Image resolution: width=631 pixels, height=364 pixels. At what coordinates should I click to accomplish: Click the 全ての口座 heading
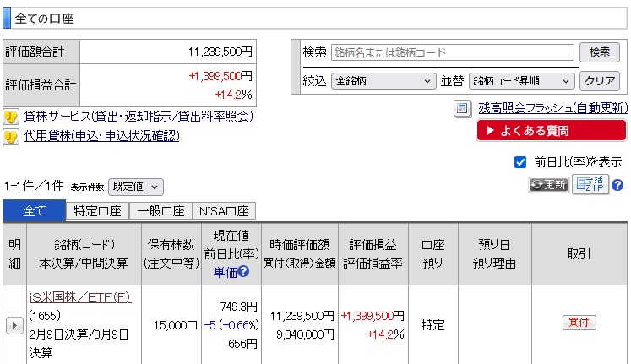click(x=44, y=19)
